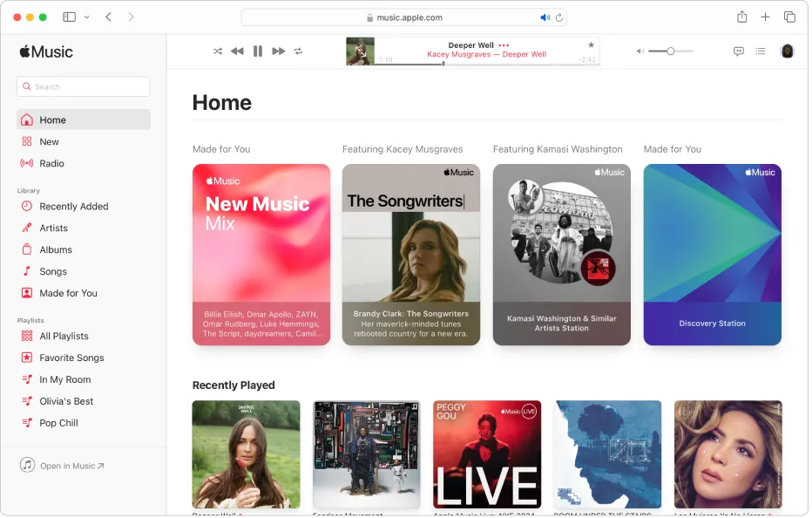The height and width of the screenshot is (518, 812).
Task: Skip forward to the next track
Action: tap(278, 51)
